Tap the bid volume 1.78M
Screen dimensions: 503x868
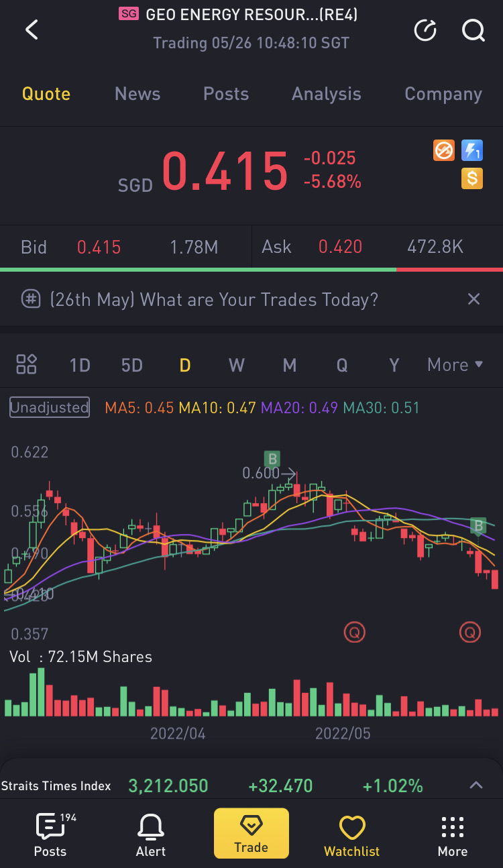[x=194, y=247]
